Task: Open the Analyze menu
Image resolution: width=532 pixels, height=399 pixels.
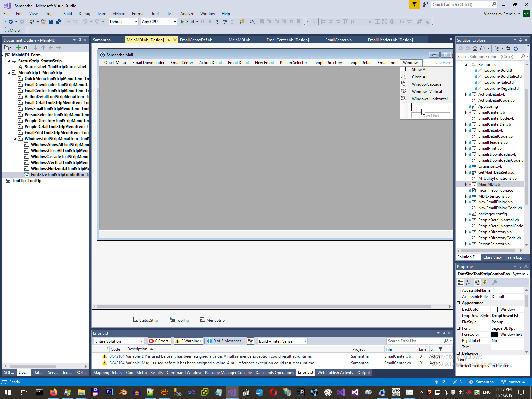Action: tap(187, 14)
